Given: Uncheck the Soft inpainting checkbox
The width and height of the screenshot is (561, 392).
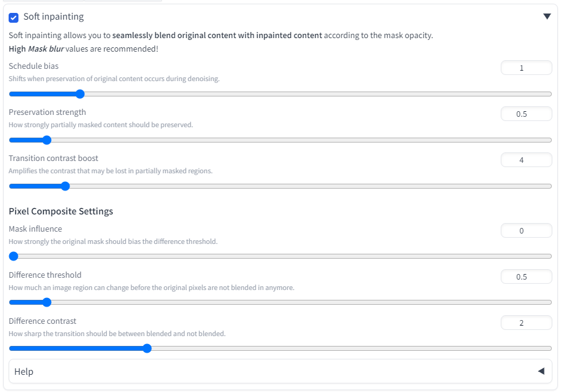Looking at the screenshot, I should click(14, 17).
